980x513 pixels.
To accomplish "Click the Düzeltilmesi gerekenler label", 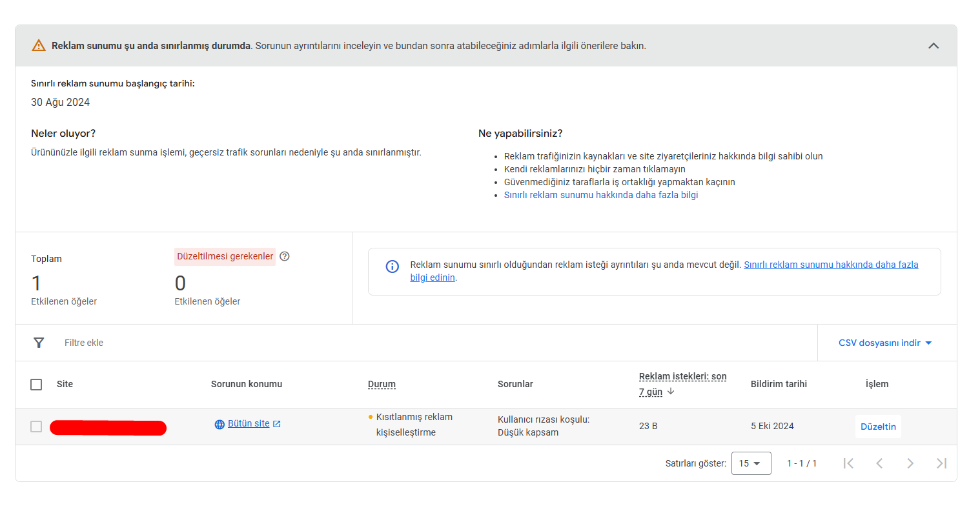I will (x=225, y=256).
